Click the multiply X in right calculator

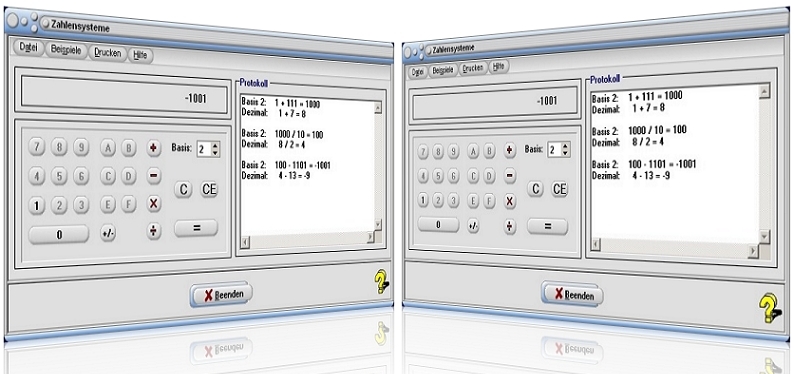coord(510,201)
